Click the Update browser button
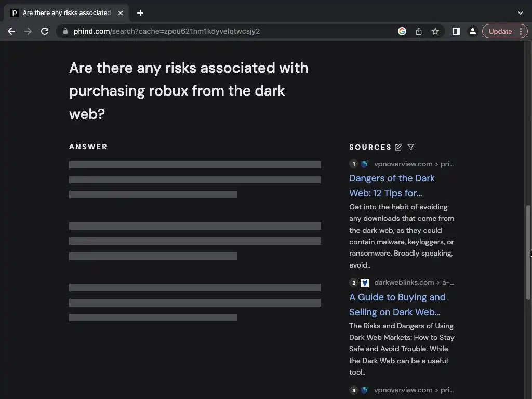 pos(500,31)
